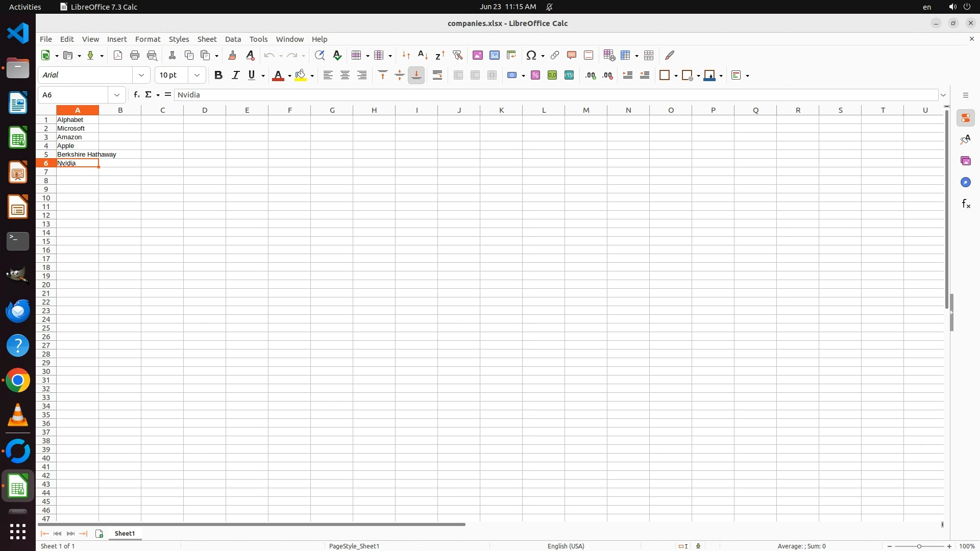The height and width of the screenshot is (551, 980).
Task: Open the Styles menu
Action: point(179,39)
